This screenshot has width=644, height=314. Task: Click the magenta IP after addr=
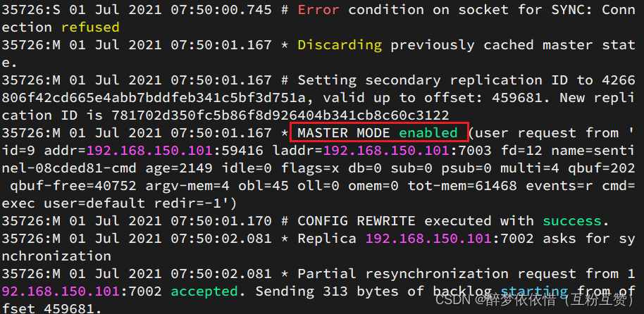[149, 151]
